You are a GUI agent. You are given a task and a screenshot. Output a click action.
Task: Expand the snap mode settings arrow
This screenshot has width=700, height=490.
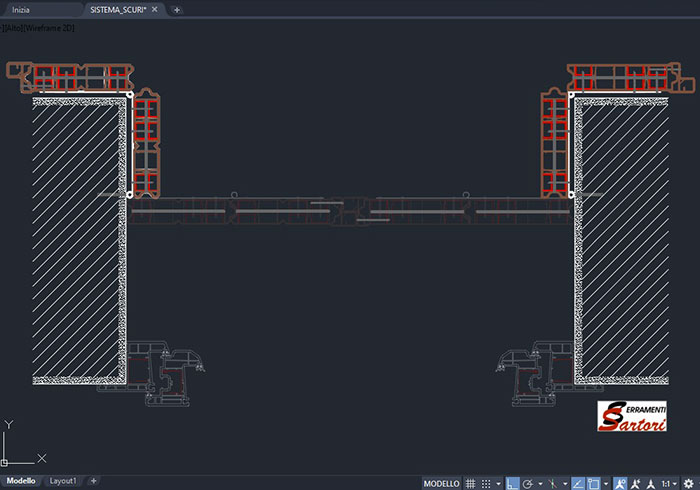[x=498, y=483]
